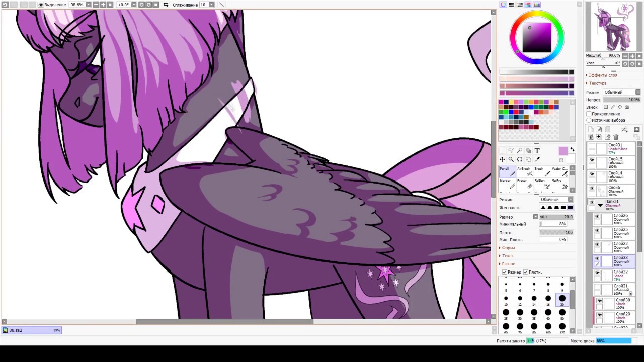The width and height of the screenshot is (644, 362).
Task: Choose the AirBrush tool
Action: coord(525,172)
